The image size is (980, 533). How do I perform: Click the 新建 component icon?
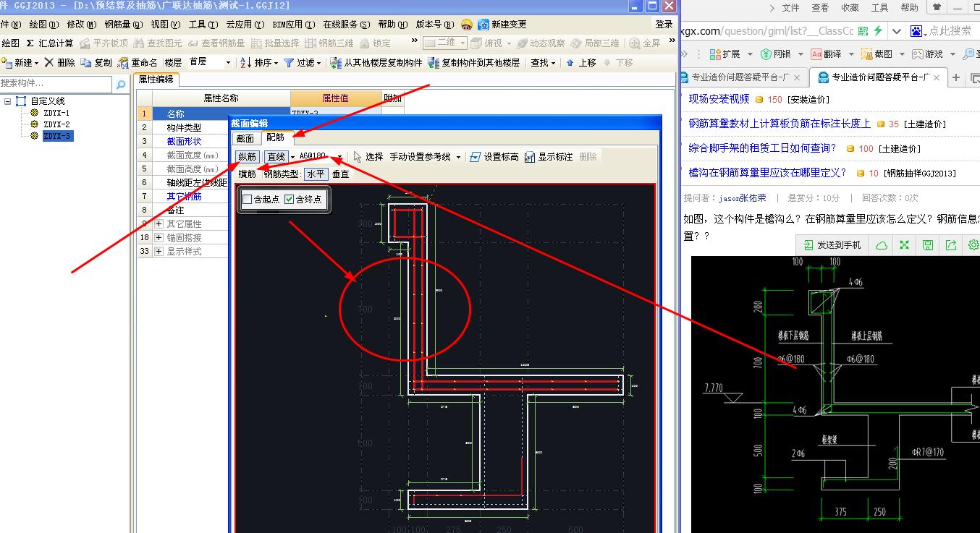pyautogui.click(x=7, y=63)
